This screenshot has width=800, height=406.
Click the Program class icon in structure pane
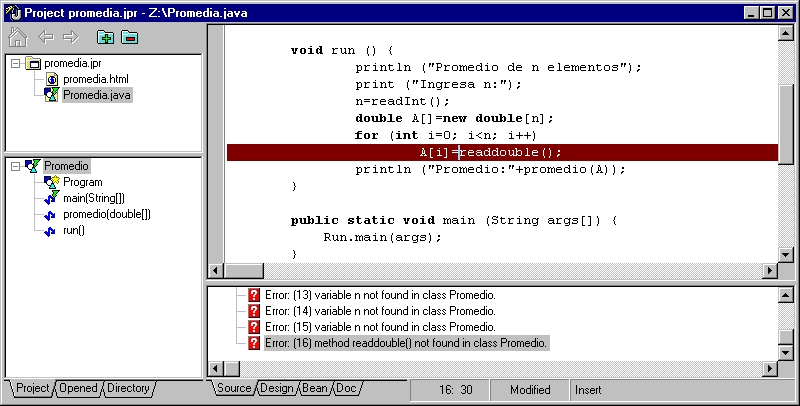(50, 182)
